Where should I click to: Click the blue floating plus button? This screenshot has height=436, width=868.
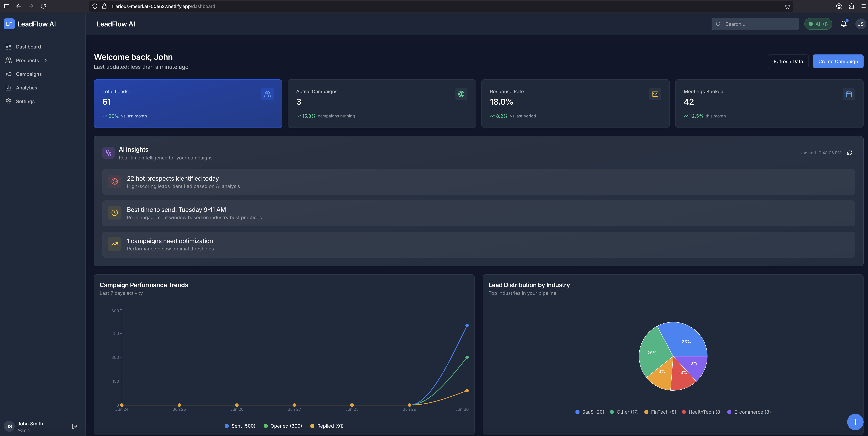[x=855, y=422]
